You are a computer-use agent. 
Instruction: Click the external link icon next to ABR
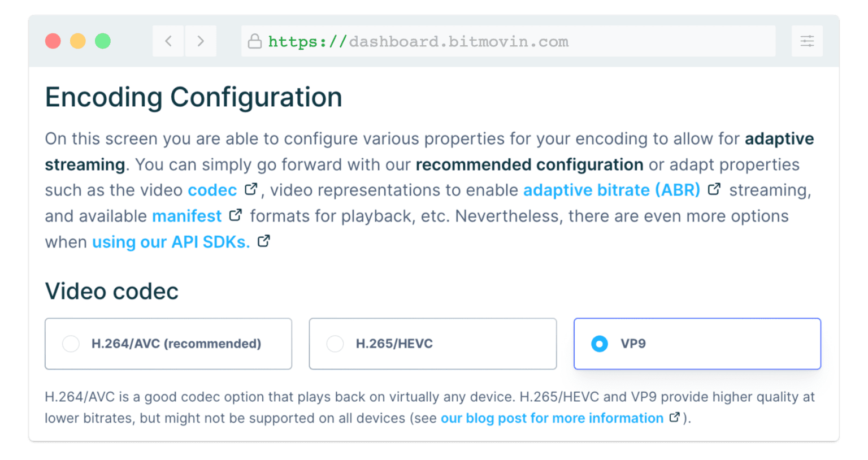(714, 188)
